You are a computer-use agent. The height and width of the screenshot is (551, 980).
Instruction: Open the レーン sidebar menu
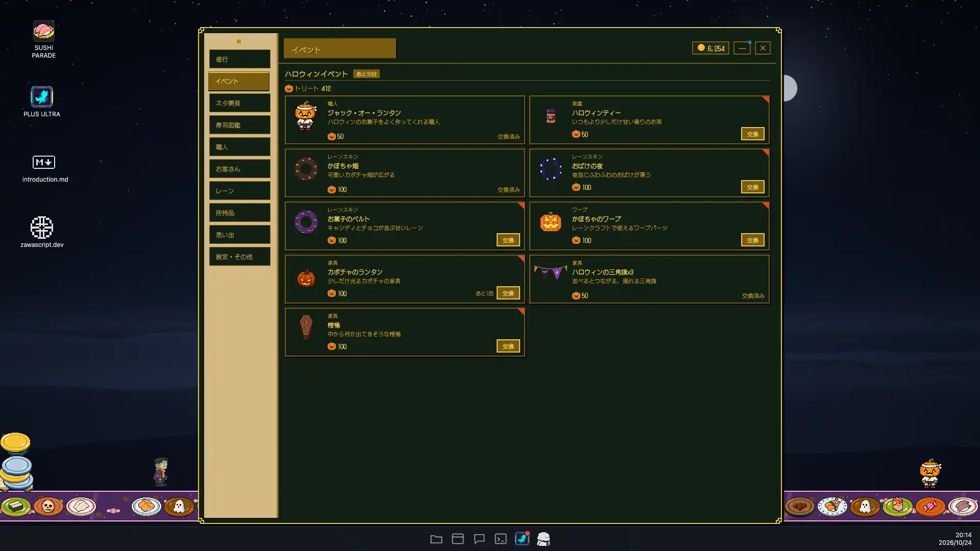pyautogui.click(x=239, y=191)
